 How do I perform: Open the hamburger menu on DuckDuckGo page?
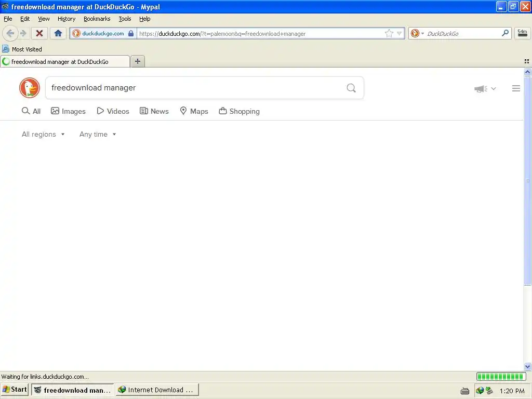tap(516, 88)
